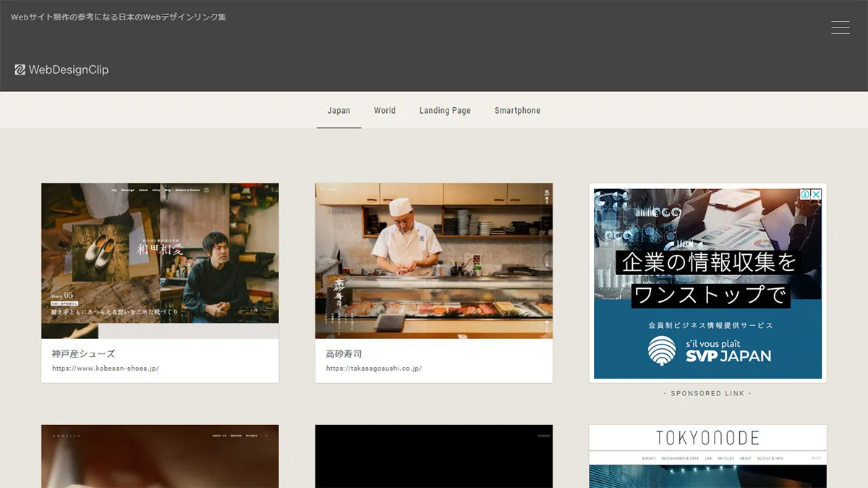View the Smartphone tab

pos(516,110)
